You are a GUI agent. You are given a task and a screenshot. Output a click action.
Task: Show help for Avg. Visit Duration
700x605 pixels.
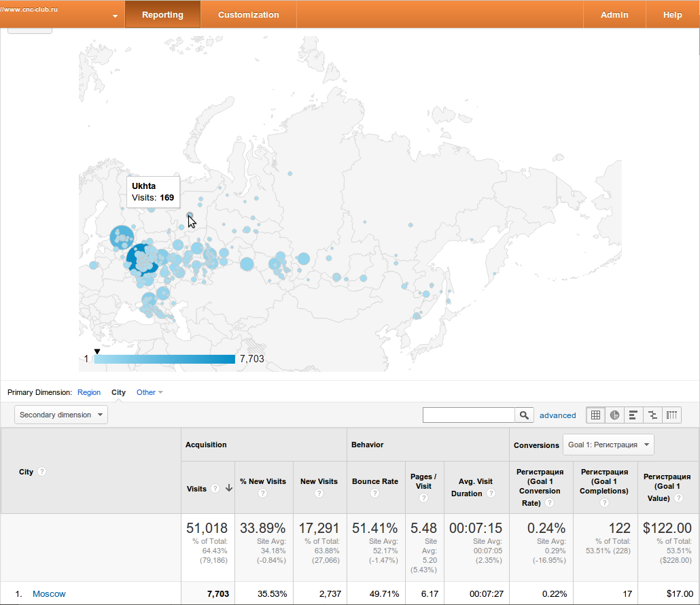(x=491, y=494)
